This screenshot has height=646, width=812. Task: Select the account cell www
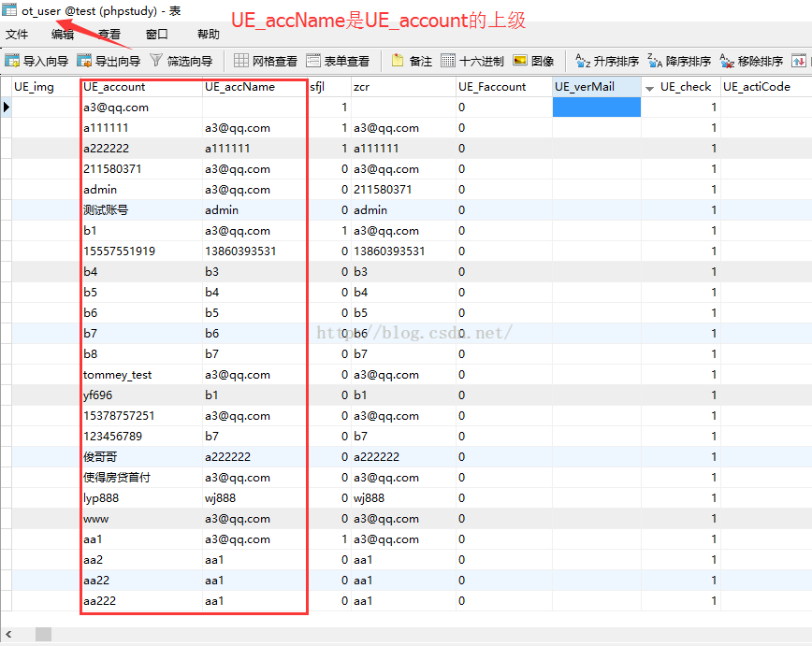point(141,519)
